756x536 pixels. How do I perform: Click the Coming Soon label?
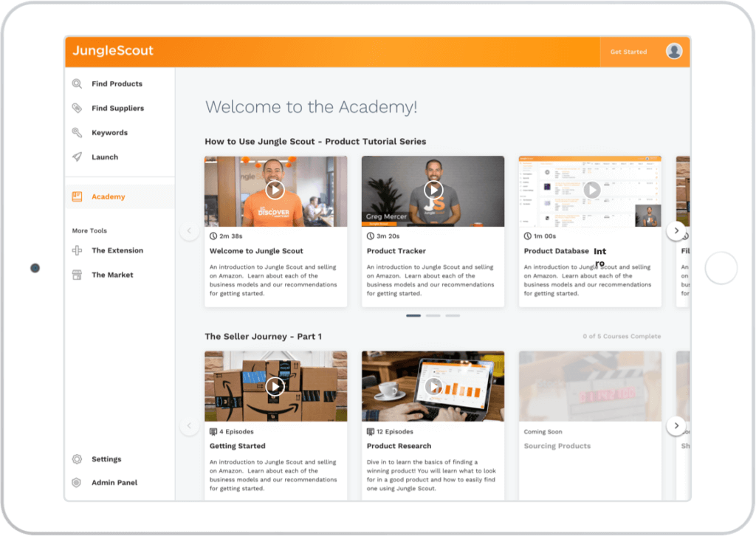(x=543, y=432)
